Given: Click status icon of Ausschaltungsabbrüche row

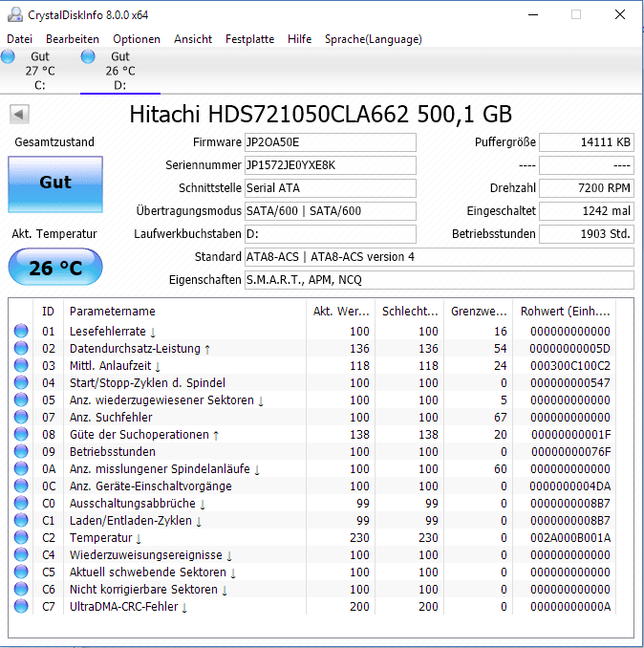Looking at the screenshot, I should click(21, 504).
